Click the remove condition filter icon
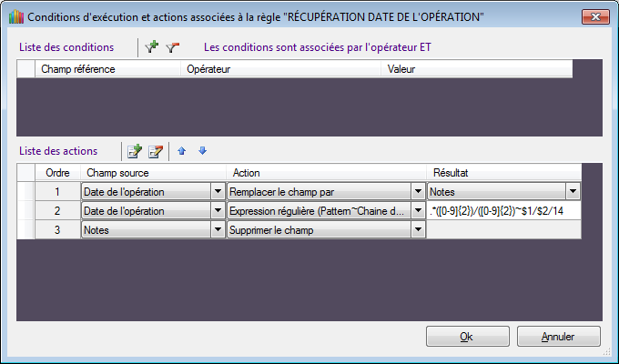The width and height of the screenshot is (619, 364). tap(172, 46)
